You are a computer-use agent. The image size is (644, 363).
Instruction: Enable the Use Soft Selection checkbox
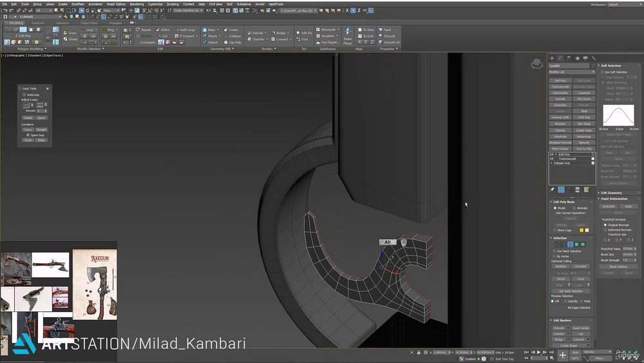pyautogui.click(x=603, y=72)
